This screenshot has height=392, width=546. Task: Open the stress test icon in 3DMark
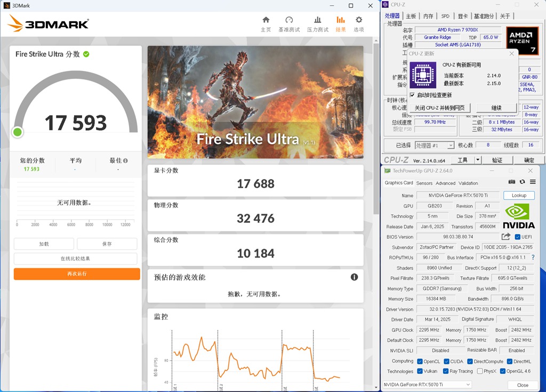(318, 20)
